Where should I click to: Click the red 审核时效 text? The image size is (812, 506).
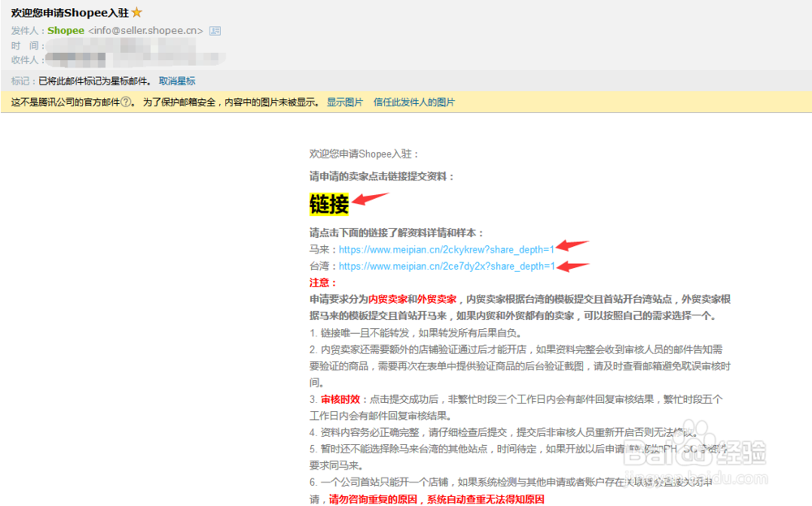[x=340, y=400]
